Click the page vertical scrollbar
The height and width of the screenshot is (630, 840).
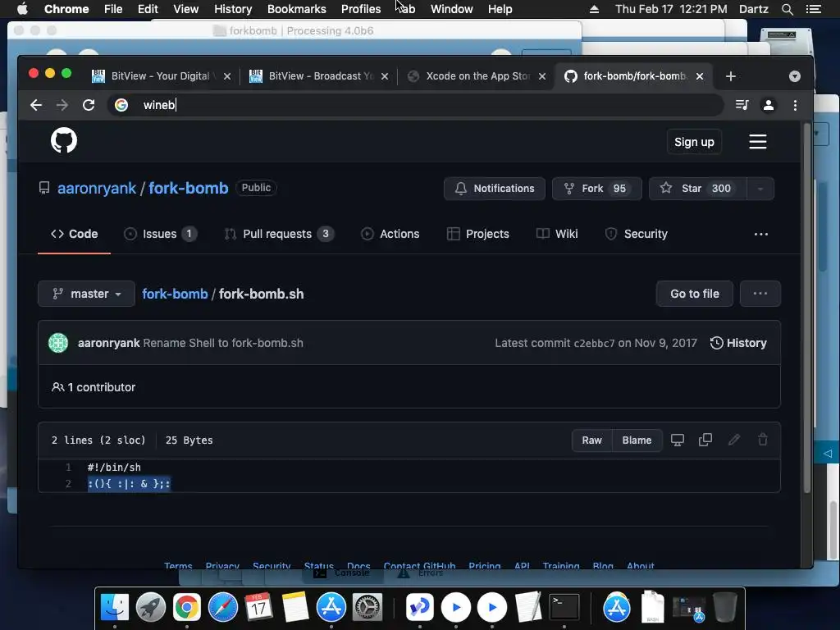pyautogui.click(x=807, y=308)
